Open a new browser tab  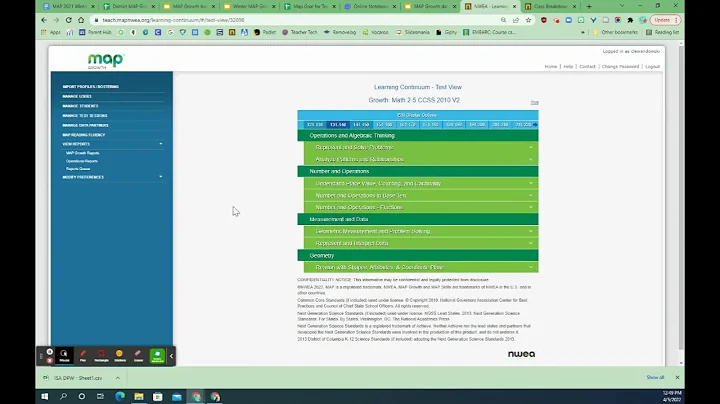pyautogui.click(x=589, y=6)
